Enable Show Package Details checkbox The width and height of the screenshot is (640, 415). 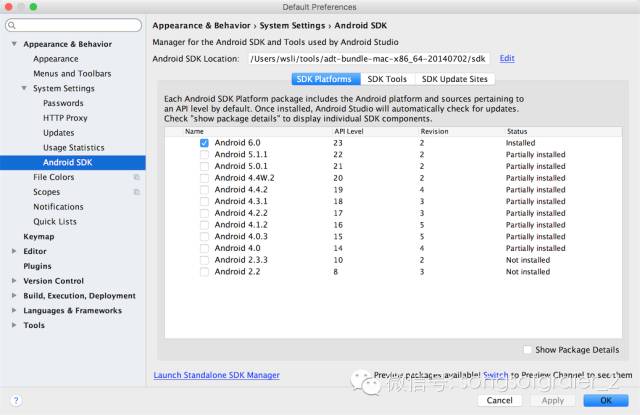527,350
